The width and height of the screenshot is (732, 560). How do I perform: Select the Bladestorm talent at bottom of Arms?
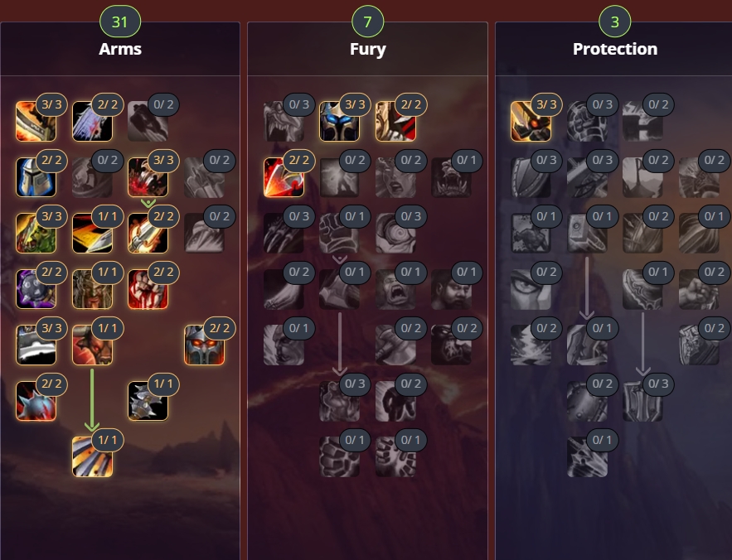(93, 457)
